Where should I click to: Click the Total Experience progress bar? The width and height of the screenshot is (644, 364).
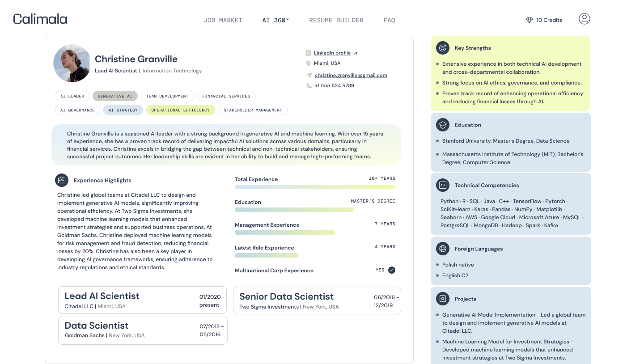point(315,187)
